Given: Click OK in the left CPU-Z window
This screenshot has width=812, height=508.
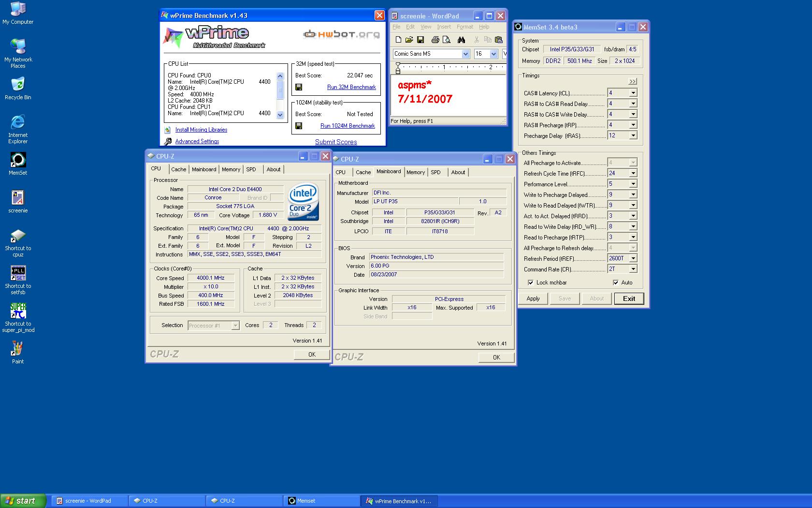Looking at the screenshot, I should coord(312,354).
